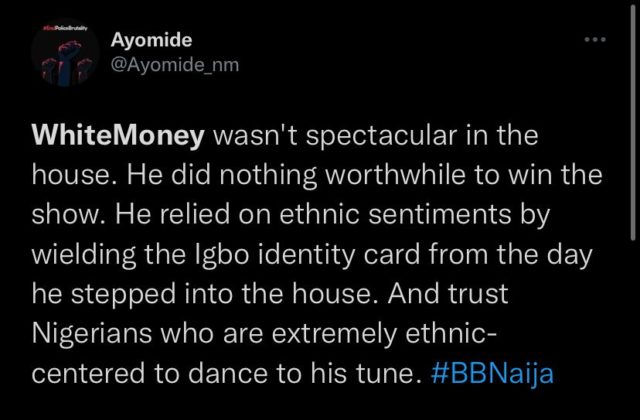Click the word wielding in the tweet
640x420 pixels.
pos(84,255)
